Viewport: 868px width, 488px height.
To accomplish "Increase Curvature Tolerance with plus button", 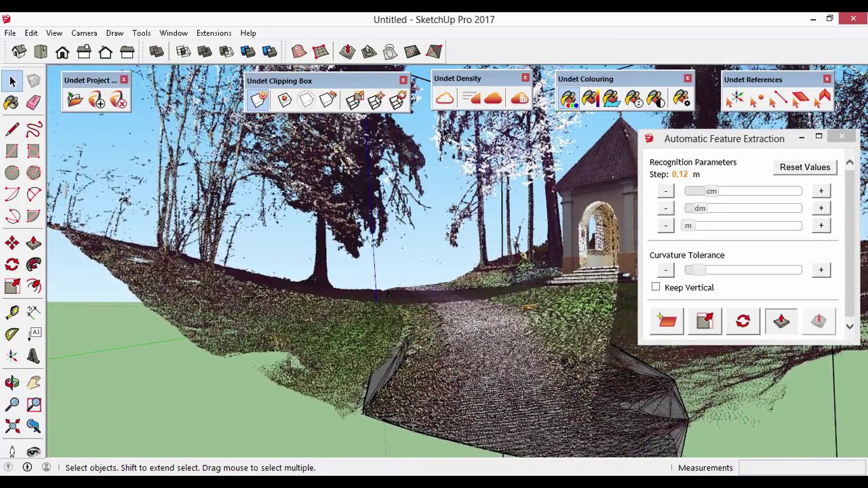I will pyautogui.click(x=821, y=270).
